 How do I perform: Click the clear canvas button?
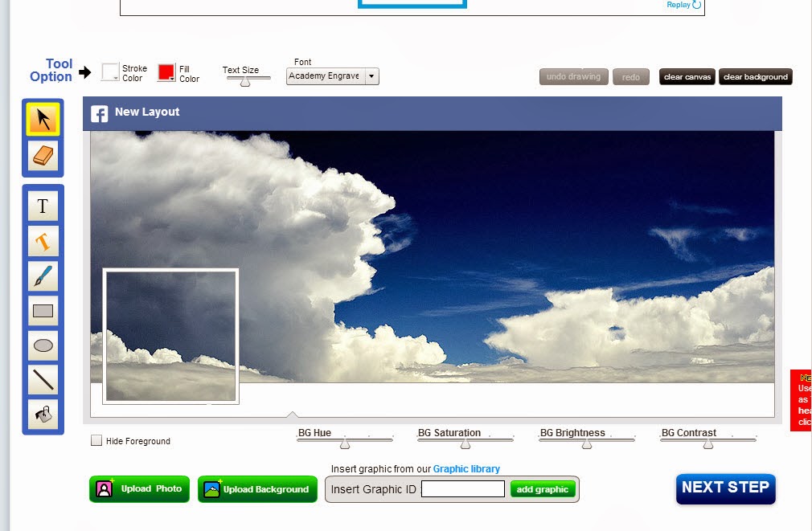687,76
